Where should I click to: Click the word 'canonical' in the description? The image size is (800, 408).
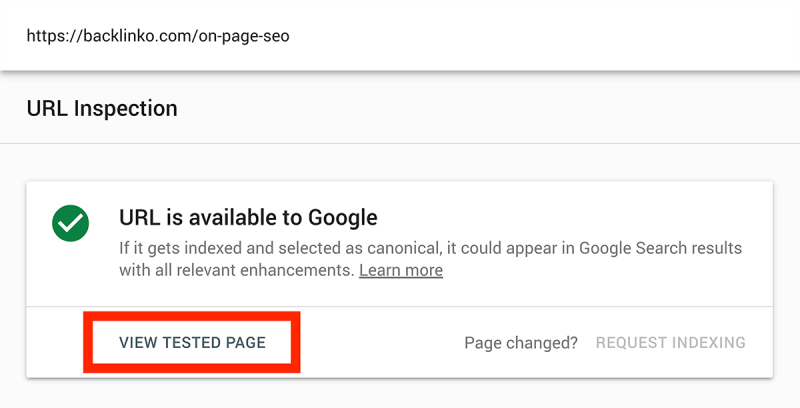click(404, 248)
